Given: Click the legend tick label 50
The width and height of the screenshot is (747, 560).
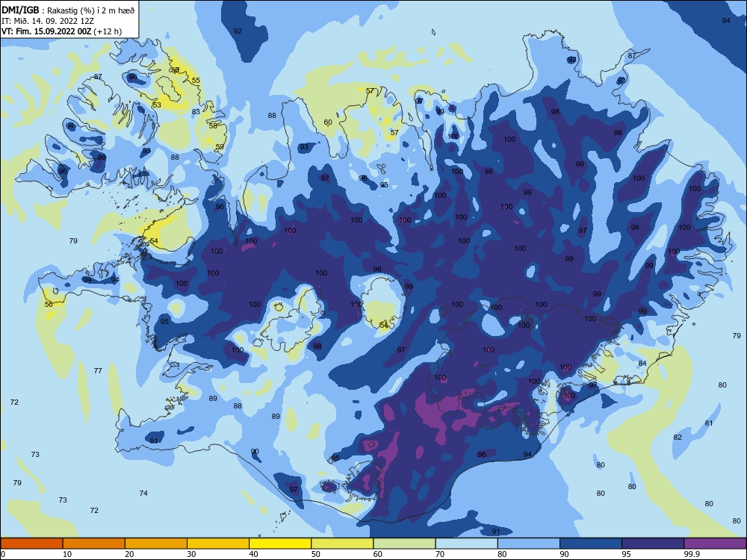Looking at the screenshot, I should coord(315,554).
